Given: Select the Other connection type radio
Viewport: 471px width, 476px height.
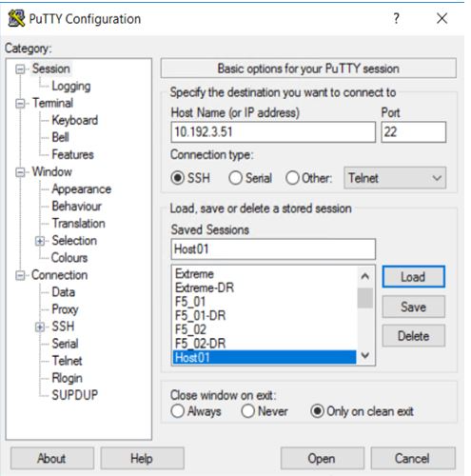Looking at the screenshot, I should click(x=292, y=178).
